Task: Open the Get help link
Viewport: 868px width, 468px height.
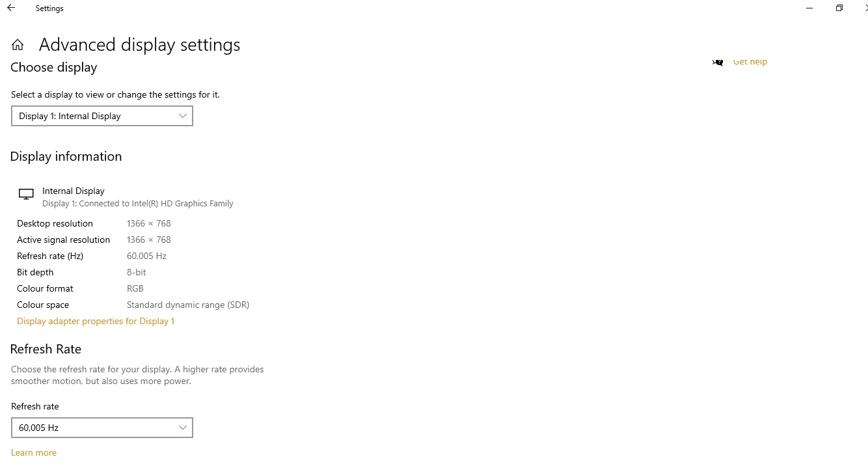Action: coord(750,62)
